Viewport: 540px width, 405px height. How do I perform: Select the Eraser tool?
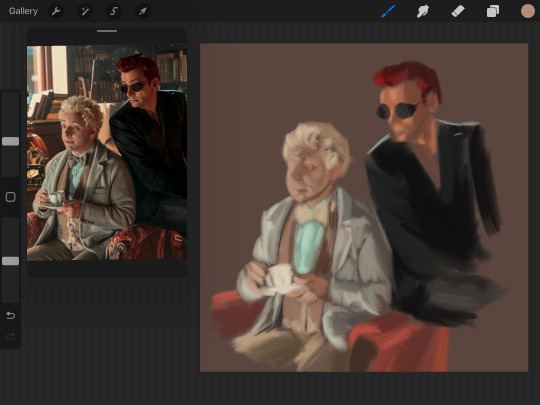pos(458,11)
